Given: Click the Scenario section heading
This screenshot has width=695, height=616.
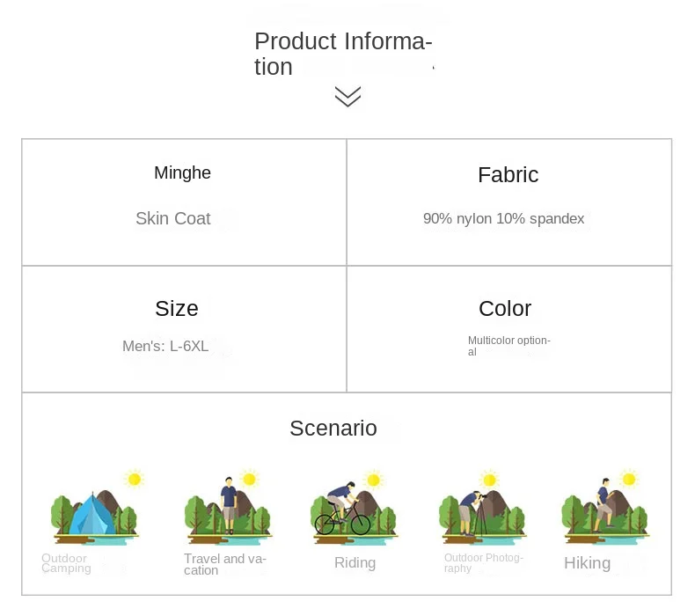Looking at the screenshot, I should [333, 428].
